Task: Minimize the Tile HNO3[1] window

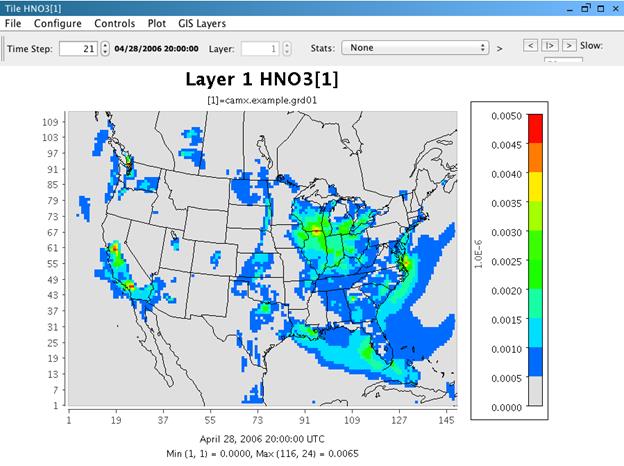Action: pos(570,9)
